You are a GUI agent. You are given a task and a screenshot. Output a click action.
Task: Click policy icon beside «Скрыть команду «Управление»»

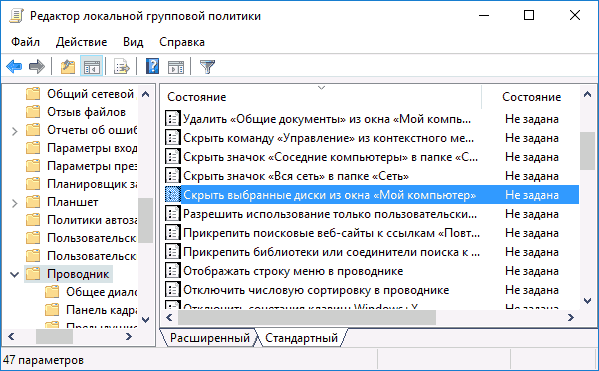coord(172,138)
